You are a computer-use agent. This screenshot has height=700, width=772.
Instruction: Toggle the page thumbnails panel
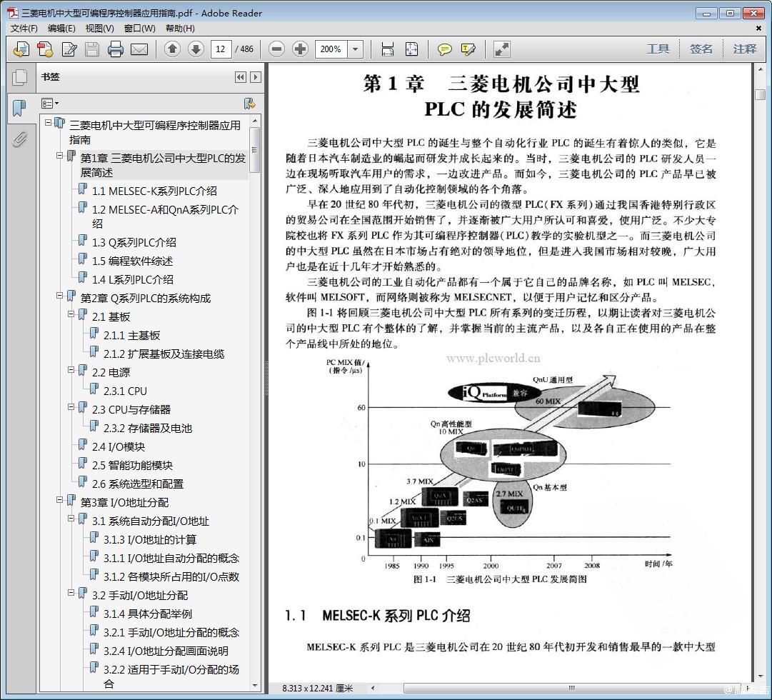[19, 77]
